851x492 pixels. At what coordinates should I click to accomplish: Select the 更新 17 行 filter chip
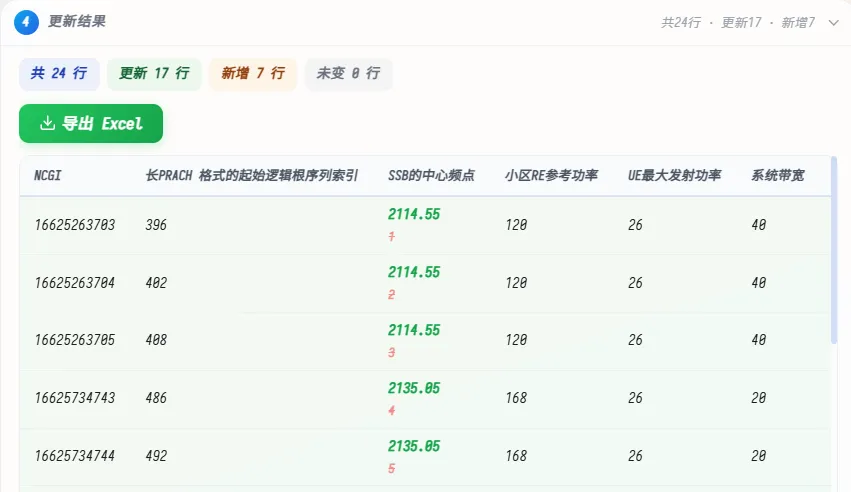154,73
